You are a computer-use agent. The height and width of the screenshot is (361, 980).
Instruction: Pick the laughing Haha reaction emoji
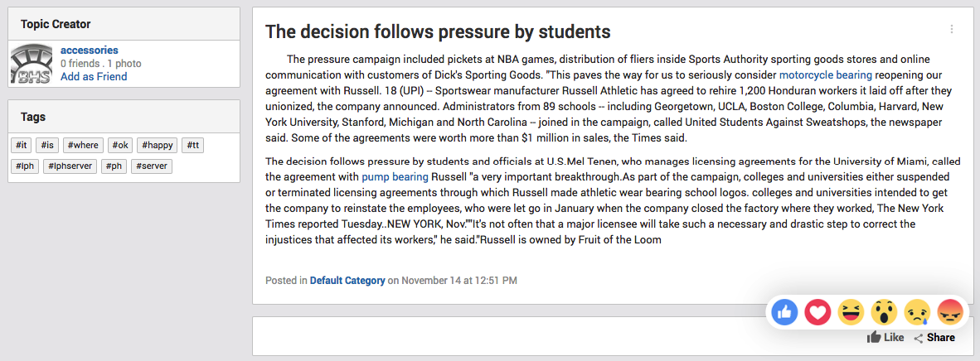click(851, 311)
